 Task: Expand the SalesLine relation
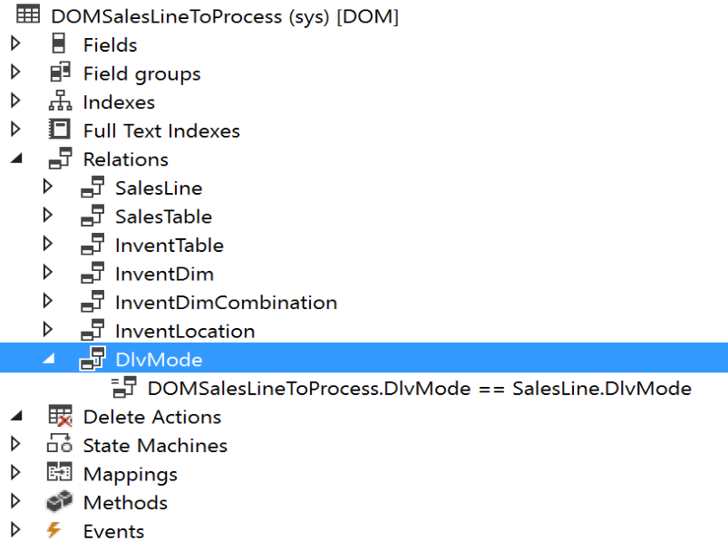click(48, 187)
